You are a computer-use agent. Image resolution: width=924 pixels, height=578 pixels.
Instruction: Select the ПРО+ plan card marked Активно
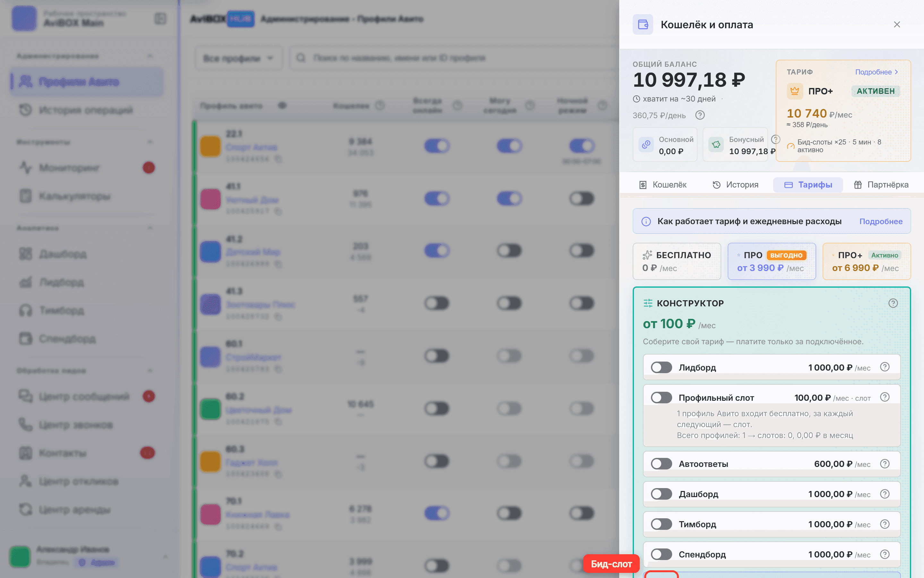point(866,261)
